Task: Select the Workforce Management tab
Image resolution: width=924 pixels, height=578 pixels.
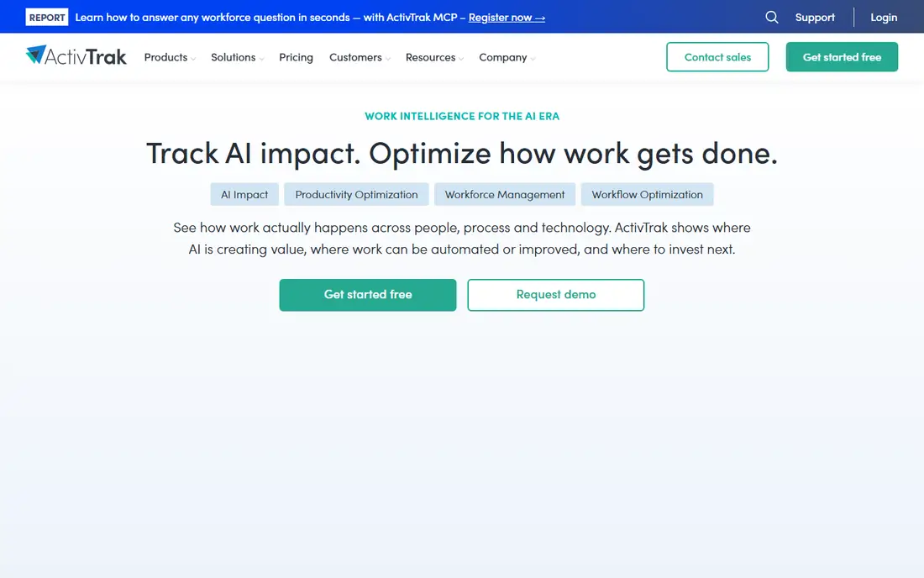Action: click(505, 194)
